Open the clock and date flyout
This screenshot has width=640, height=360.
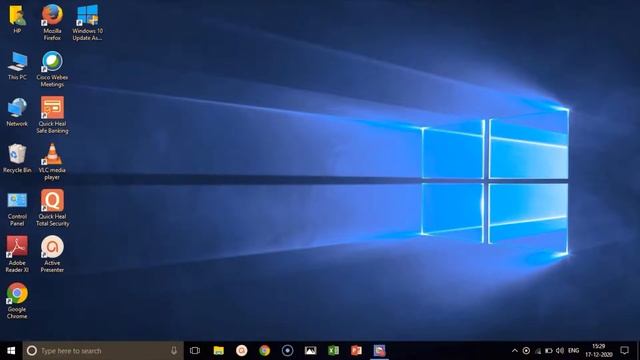pos(599,351)
